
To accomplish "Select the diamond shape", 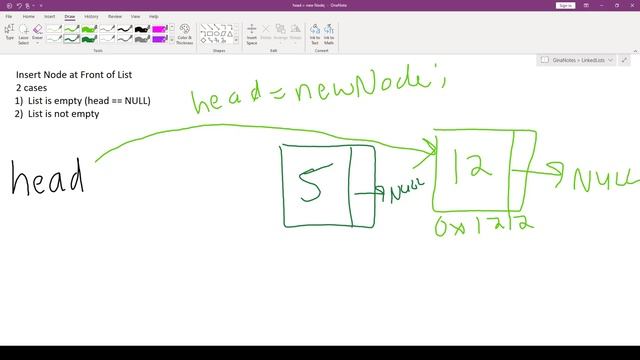I will tap(203, 40).
